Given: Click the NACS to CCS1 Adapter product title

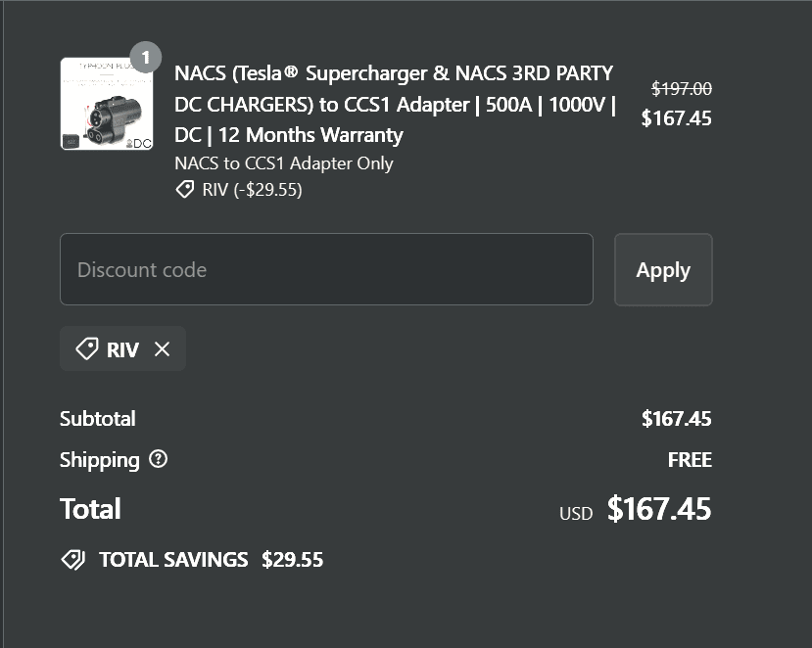Looking at the screenshot, I should pos(395,104).
